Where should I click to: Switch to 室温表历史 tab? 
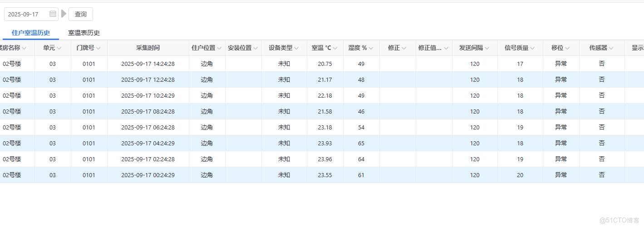(84, 33)
